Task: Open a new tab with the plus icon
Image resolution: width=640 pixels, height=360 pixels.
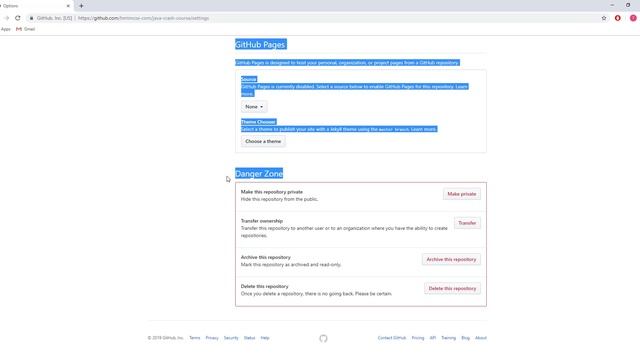Action: tap(81, 6)
